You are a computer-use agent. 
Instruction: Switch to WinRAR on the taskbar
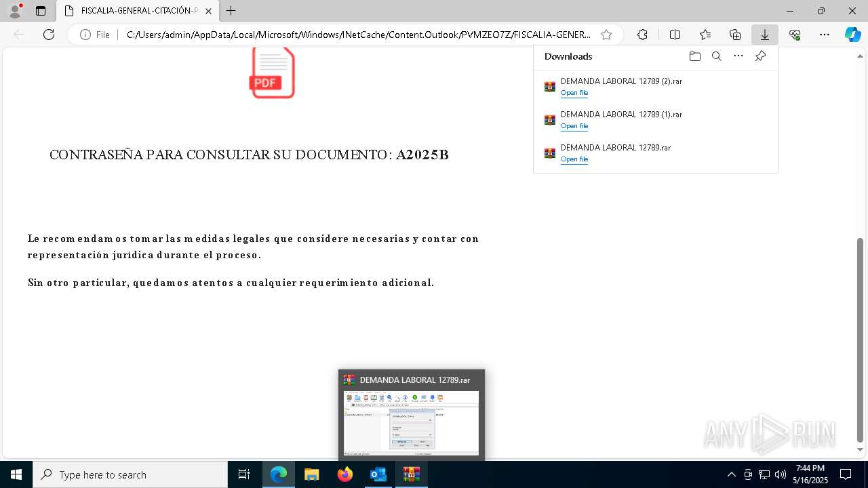point(412,474)
